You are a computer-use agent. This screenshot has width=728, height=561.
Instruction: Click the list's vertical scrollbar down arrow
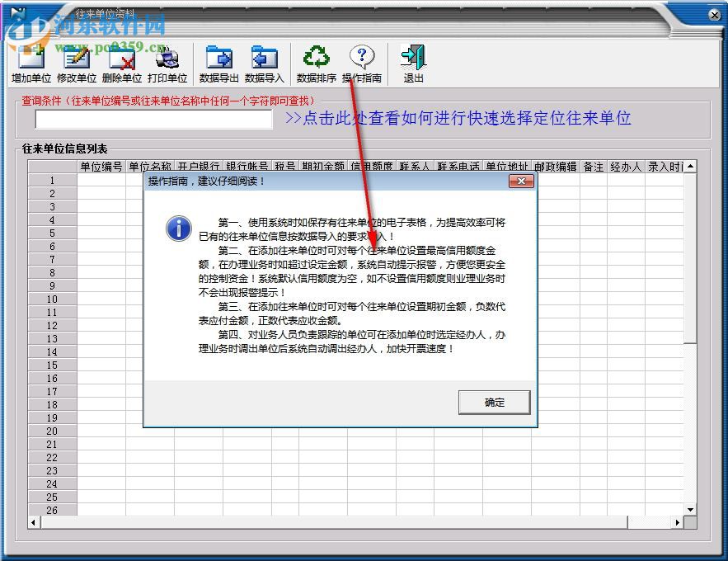tap(689, 510)
